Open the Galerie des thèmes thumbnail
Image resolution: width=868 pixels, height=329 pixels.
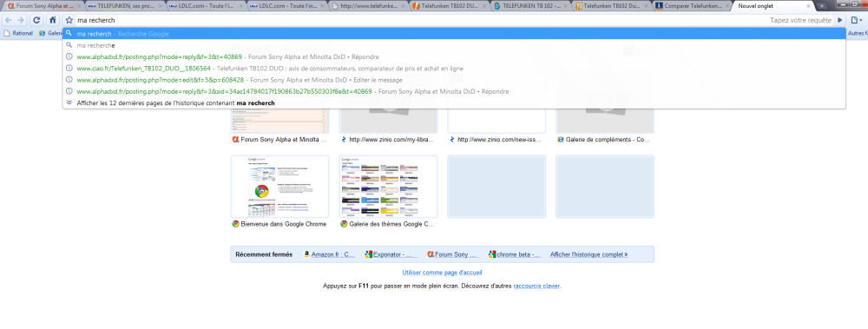pos(388,187)
